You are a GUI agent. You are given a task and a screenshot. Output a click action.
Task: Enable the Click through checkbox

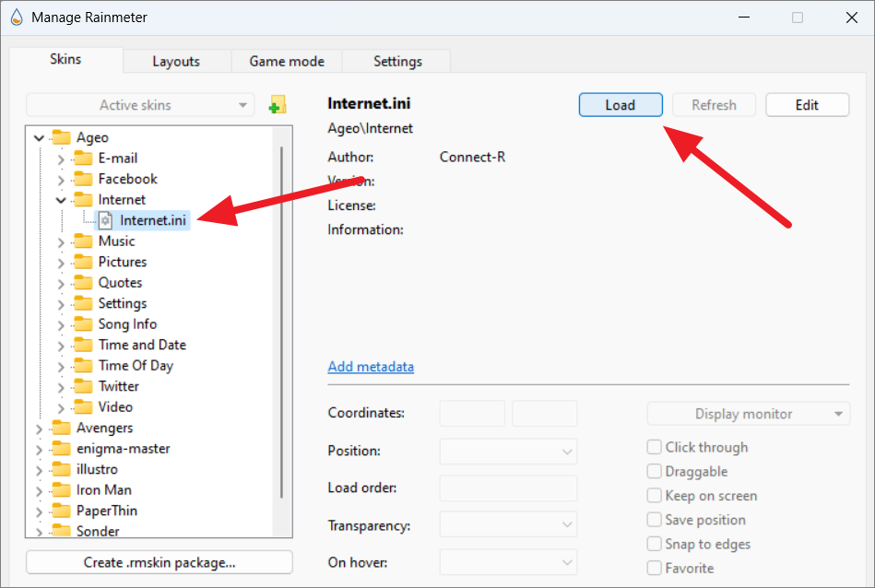(654, 447)
